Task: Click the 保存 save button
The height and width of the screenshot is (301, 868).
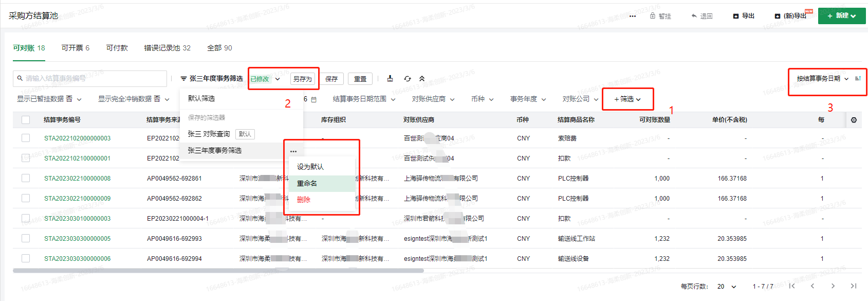Action: [x=331, y=79]
